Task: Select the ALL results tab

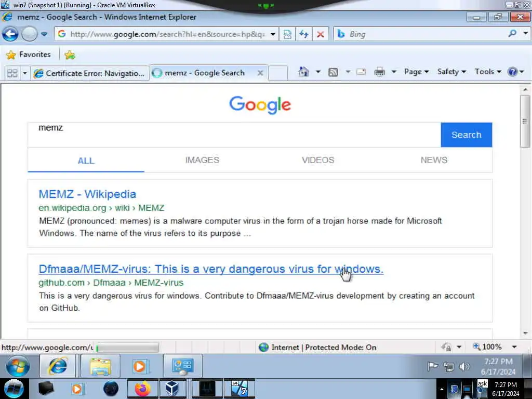Action: pyautogui.click(x=86, y=161)
